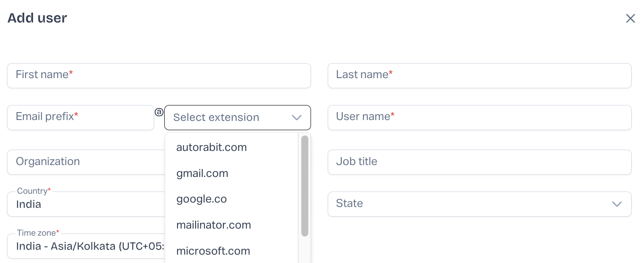
Task: Click the extension list scrollbar
Action: [305, 185]
